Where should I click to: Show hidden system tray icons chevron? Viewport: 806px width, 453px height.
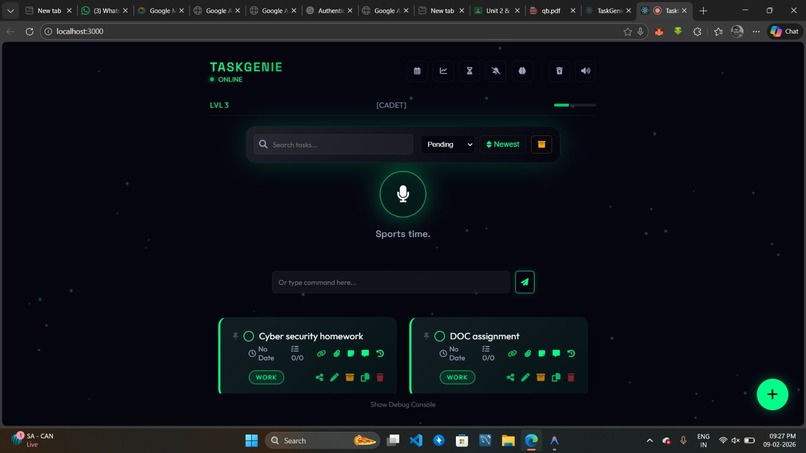click(x=650, y=441)
